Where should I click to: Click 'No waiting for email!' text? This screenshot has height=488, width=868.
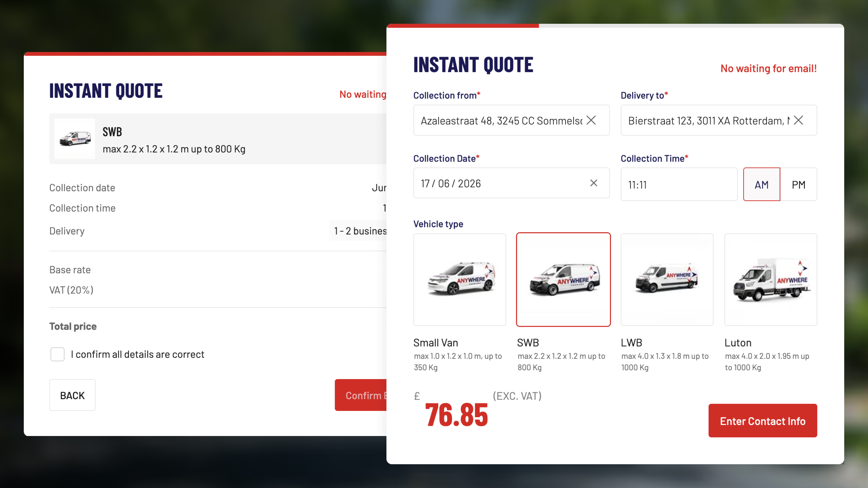(768, 68)
